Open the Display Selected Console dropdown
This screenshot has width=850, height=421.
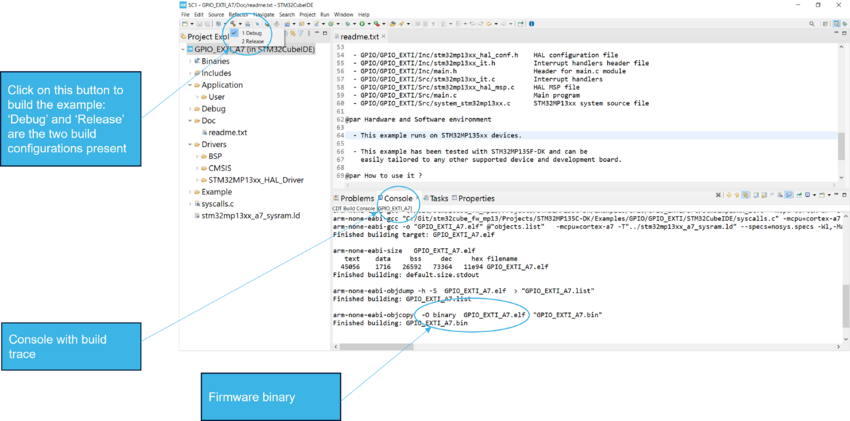click(815, 195)
